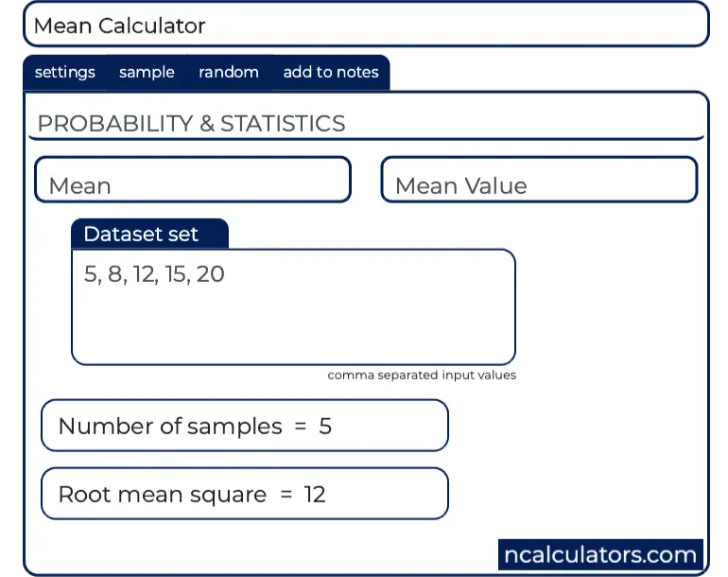728x577 pixels.
Task: Click the Root mean square result box
Action: click(244, 494)
